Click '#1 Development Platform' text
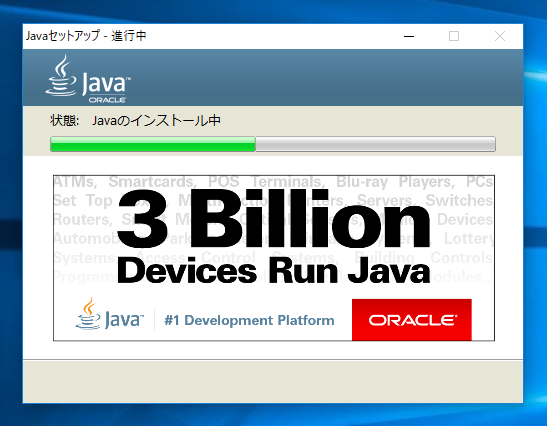This screenshot has width=547, height=426. 249,320
